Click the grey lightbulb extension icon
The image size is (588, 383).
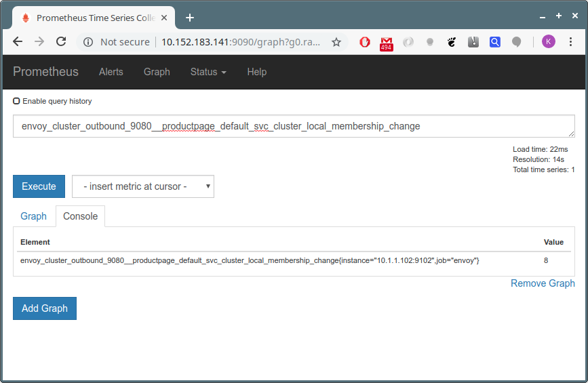(x=430, y=42)
